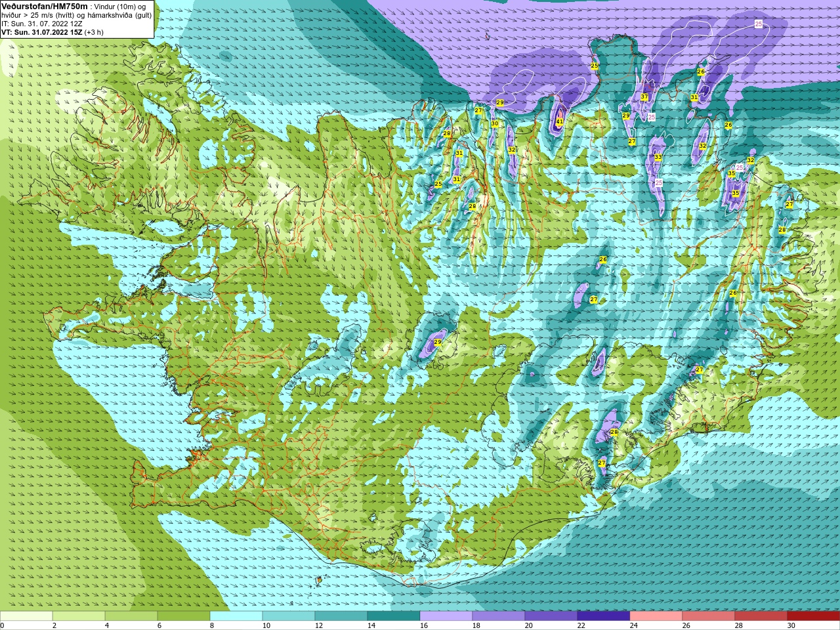This screenshot has height=630, width=840.
Task: Pick the 26–28 m/s salmon swatch
Action: [x=709, y=616]
